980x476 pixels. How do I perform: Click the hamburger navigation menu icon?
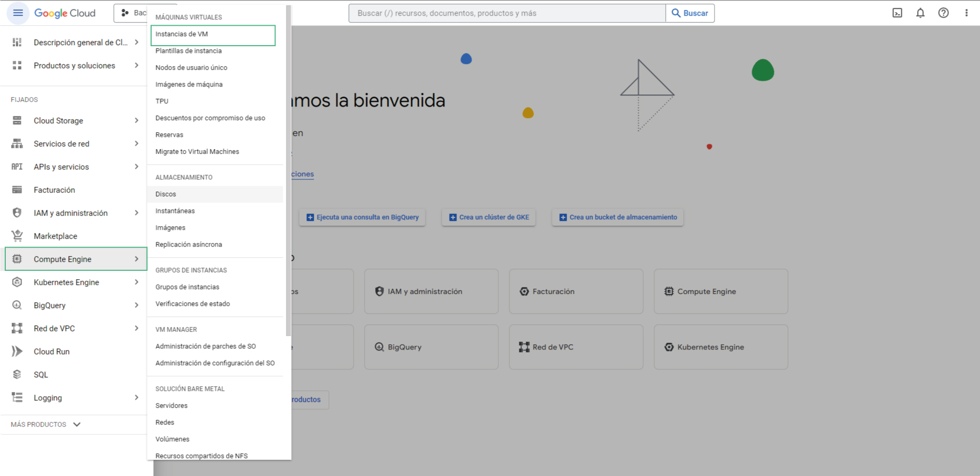coord(18,13)
